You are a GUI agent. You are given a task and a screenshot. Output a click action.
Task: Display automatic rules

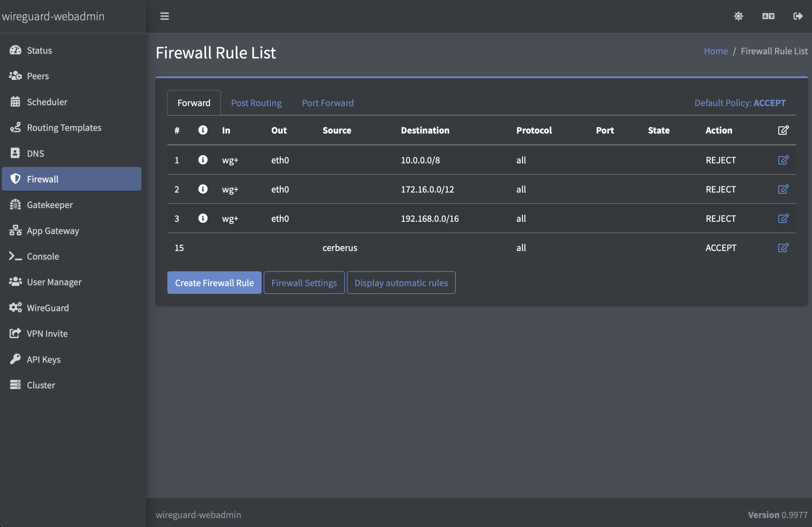(x=401, y=283)
